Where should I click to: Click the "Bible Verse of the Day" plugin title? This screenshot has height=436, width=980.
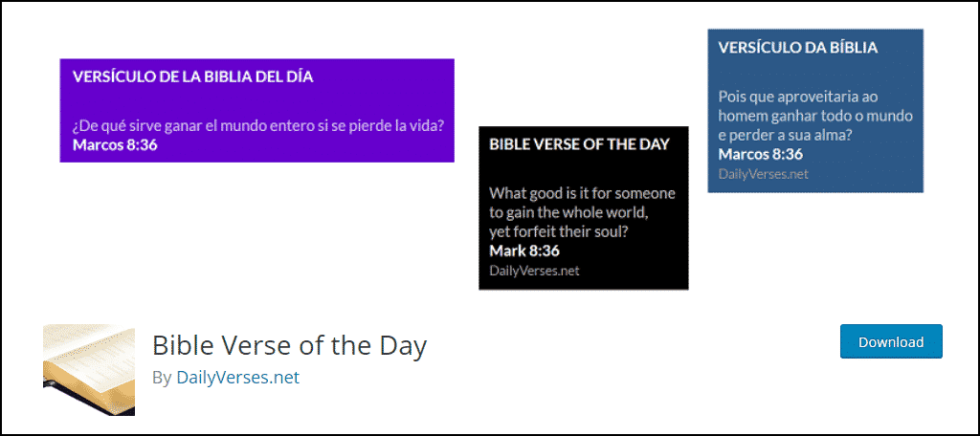(289, 344)
